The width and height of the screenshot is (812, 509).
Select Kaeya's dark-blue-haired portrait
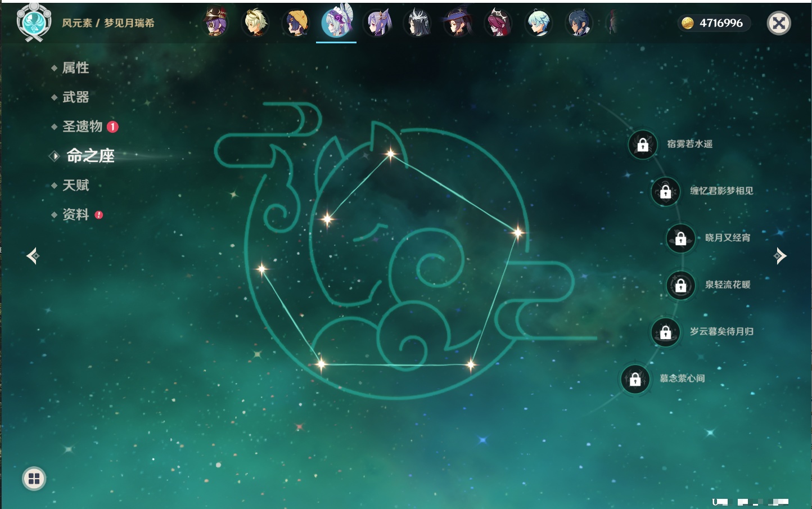coord(579,23)
